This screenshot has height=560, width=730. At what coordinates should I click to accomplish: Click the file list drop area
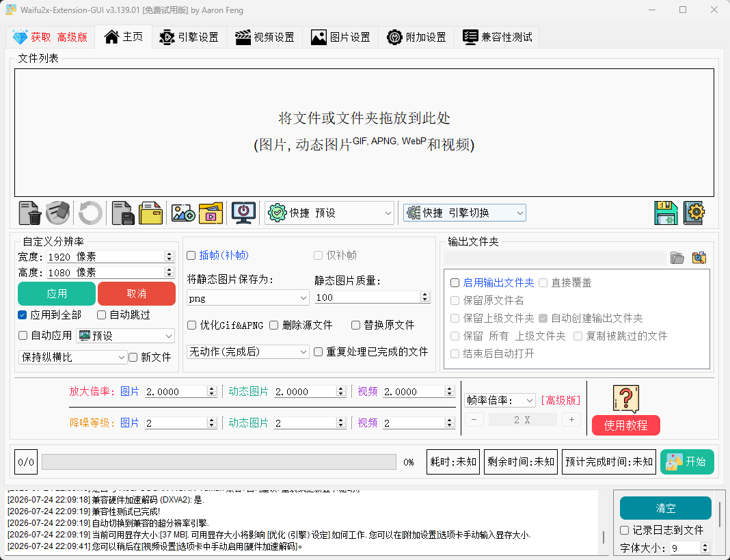click(364, 133)
